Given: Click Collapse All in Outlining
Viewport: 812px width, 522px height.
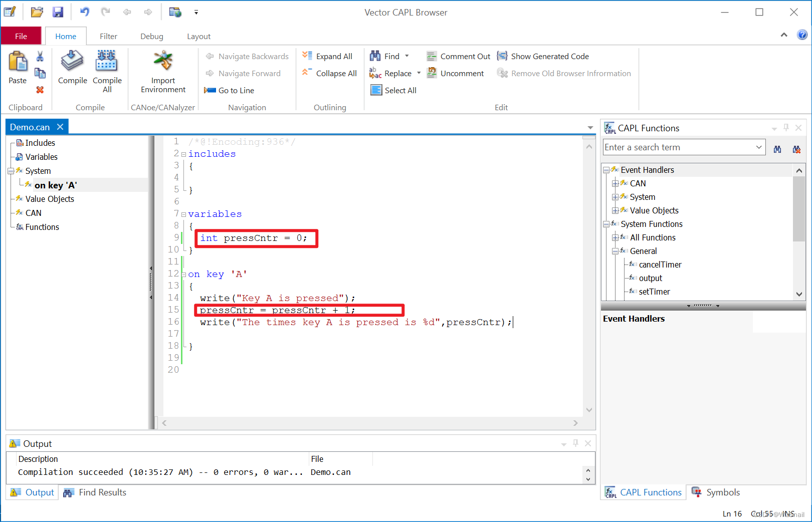Looking at the screenshot, I should pos(329,73).
